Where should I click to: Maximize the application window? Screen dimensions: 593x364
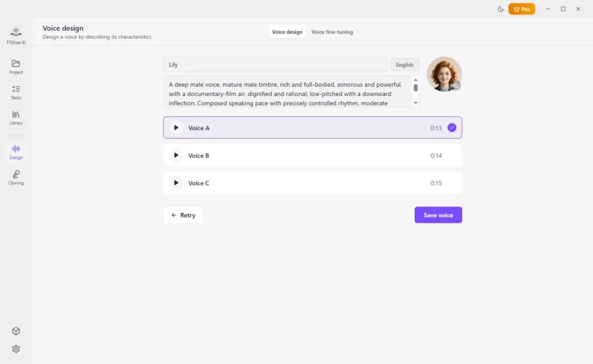(x=563, y=9)
